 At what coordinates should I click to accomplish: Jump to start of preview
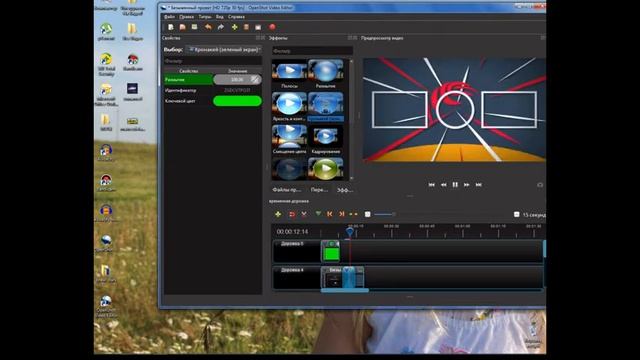pyautogui.click(x=431, y=185)
